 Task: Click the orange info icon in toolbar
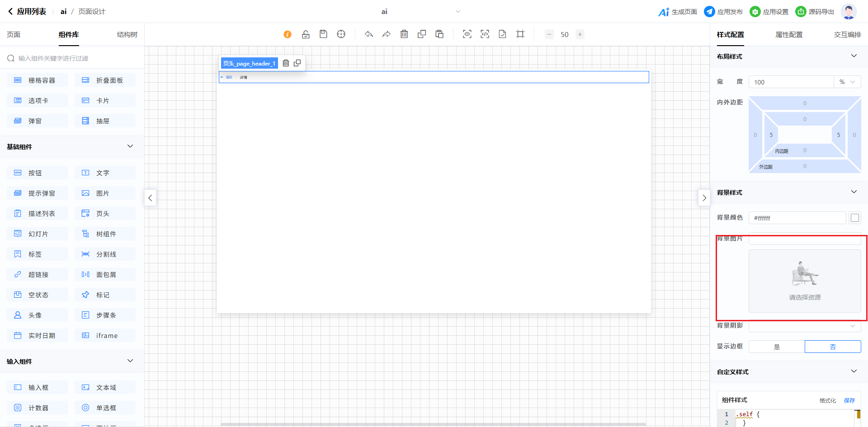tap(288, 34)
